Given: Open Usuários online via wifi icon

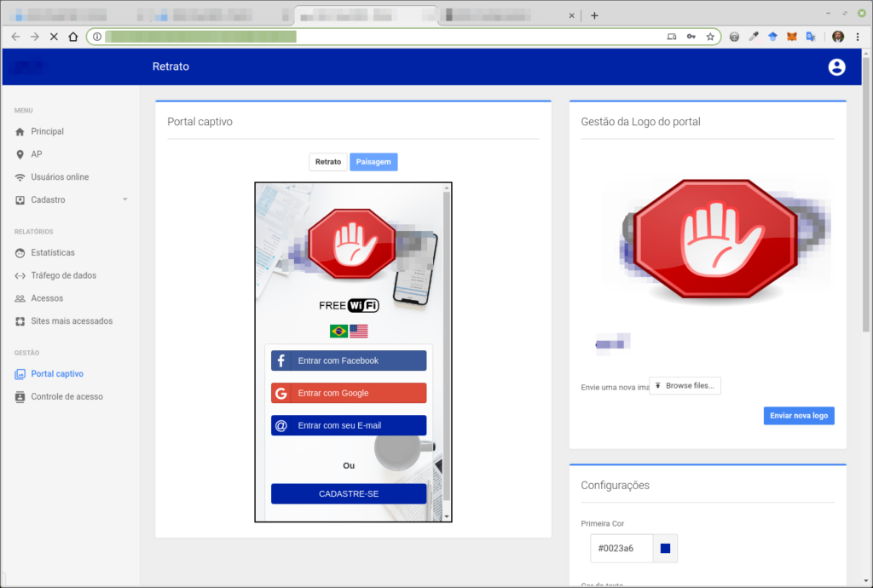Looking at the screenshot, I should pos(20,177).
